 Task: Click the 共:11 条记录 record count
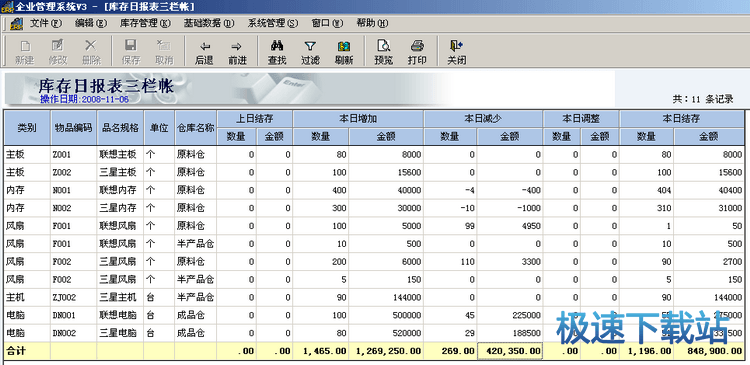click(x=703, y=99)
